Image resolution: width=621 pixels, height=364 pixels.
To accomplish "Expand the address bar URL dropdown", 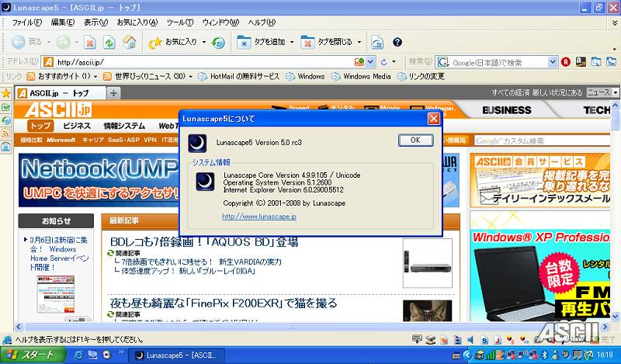I will 370,62.
